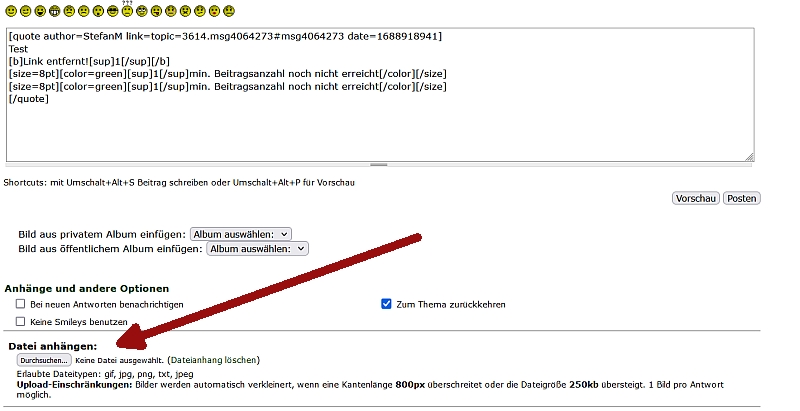Insert the winking smiley
Screen dimensions: 800x411
25,12
